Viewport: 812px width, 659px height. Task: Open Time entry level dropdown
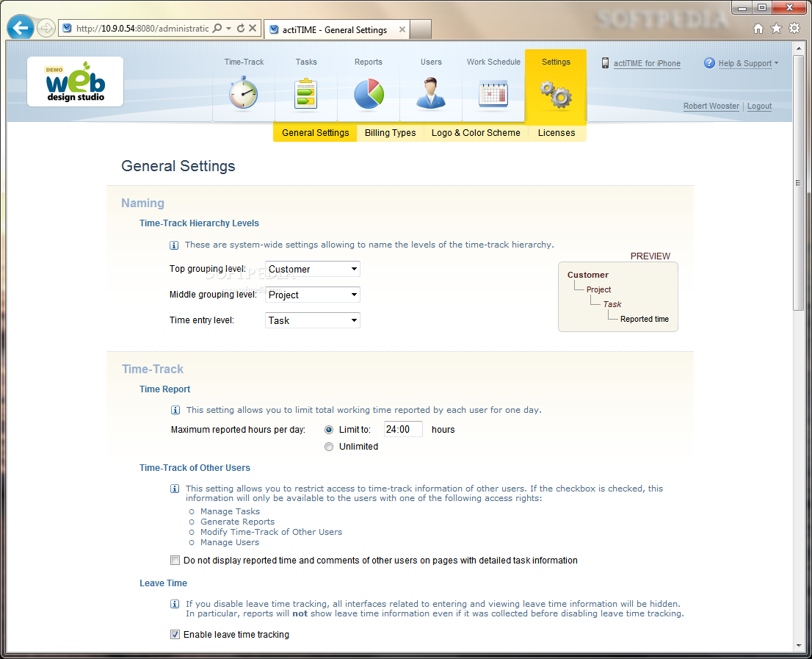(312, 320)
